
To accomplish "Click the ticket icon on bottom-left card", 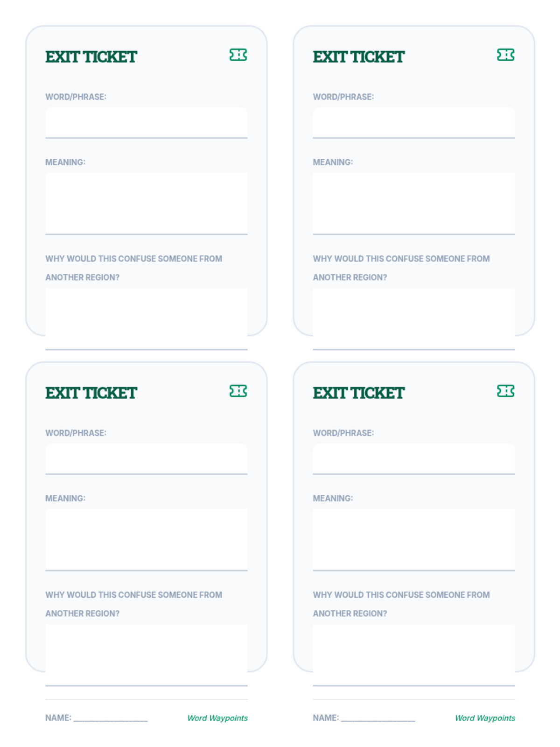I will pyautogui.click(x=238, y=391).
